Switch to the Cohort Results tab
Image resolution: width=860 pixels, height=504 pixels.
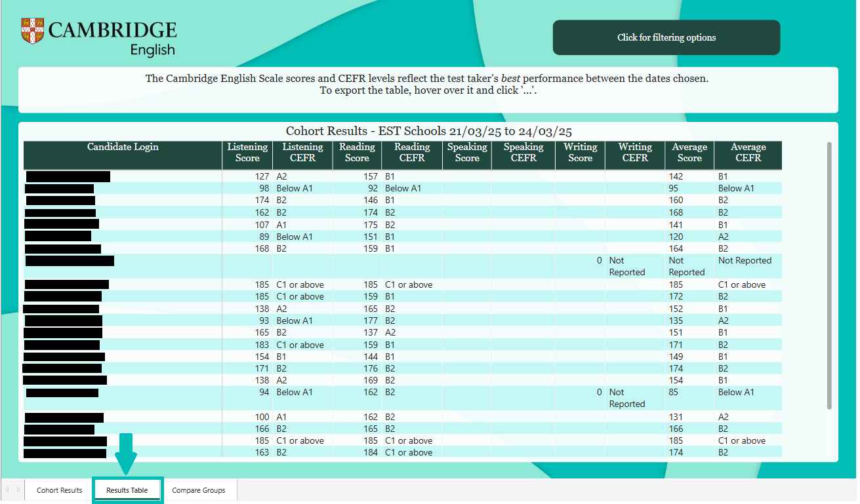pos(60,490)
